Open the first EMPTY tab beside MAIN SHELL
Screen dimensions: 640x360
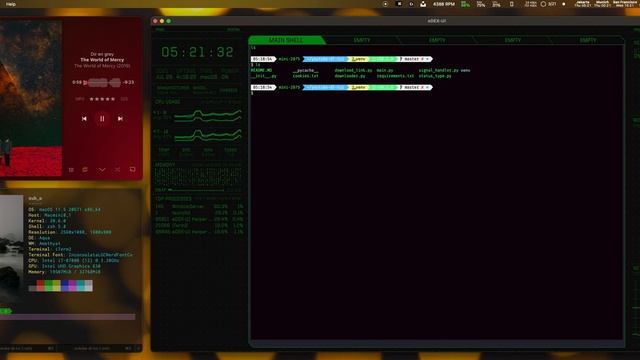click(362, 40)
